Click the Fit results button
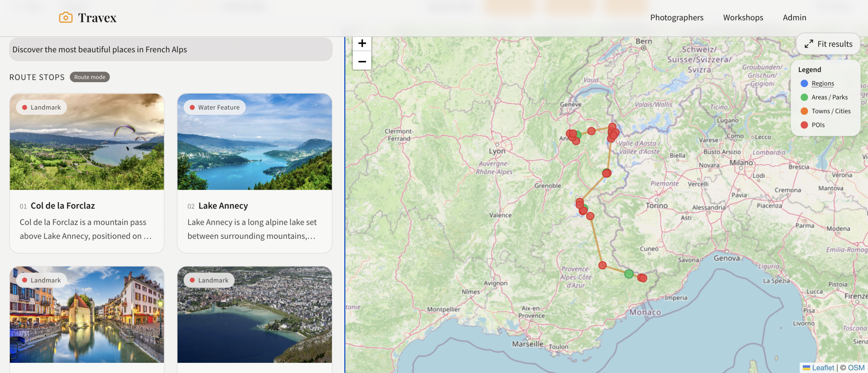This screenshot has width=868, height=373. (x=828, y=44)
